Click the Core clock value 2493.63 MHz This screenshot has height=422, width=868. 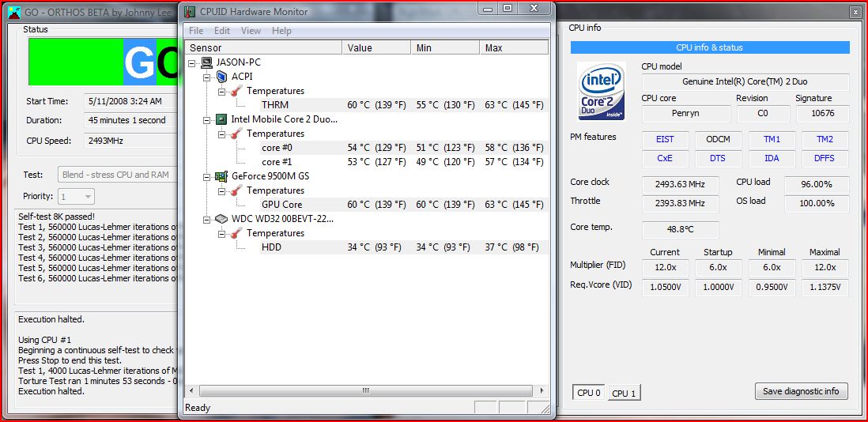tap(681, 184)
